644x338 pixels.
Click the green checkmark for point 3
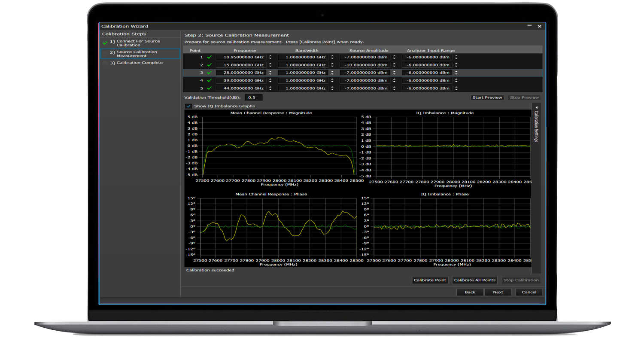click(x=210, y=73)
